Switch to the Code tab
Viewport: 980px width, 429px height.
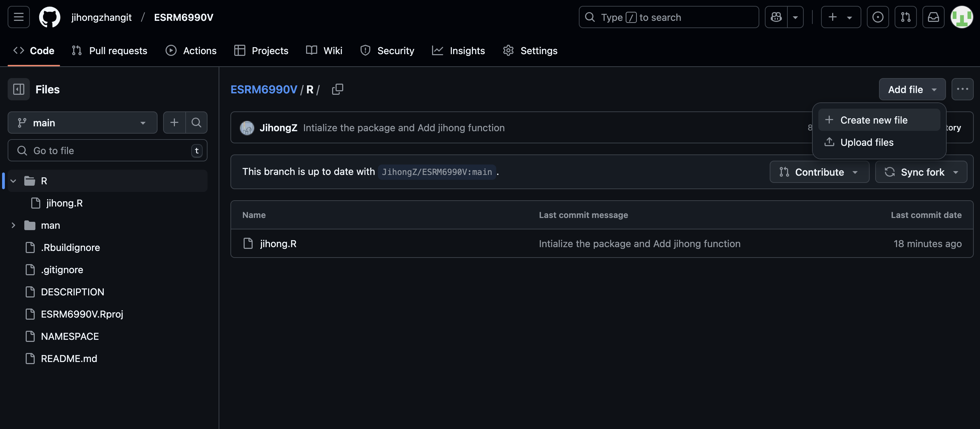coord(34,51)
